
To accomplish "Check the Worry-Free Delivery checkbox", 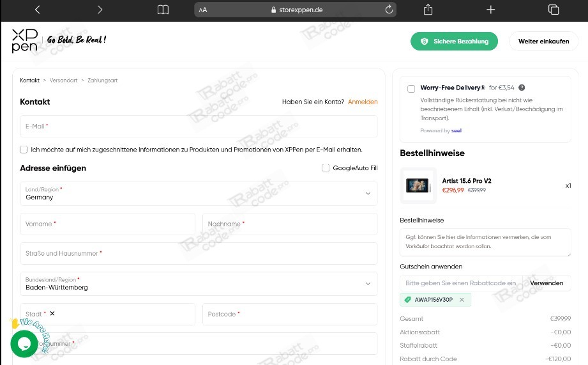I will click(411, 89).
